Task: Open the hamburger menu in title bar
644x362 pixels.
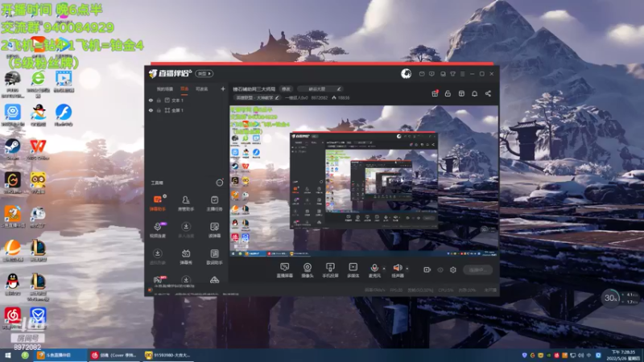Action: (462, 74)
